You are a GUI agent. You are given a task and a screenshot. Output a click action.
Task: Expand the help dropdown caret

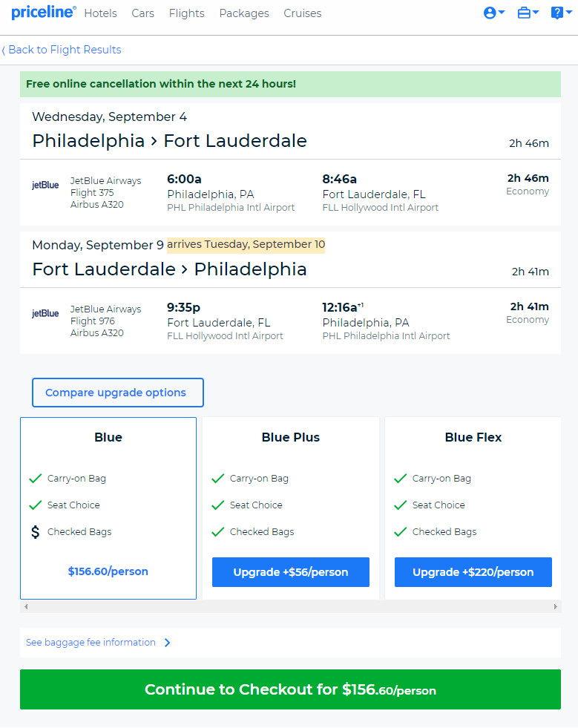tap(568, 13)
